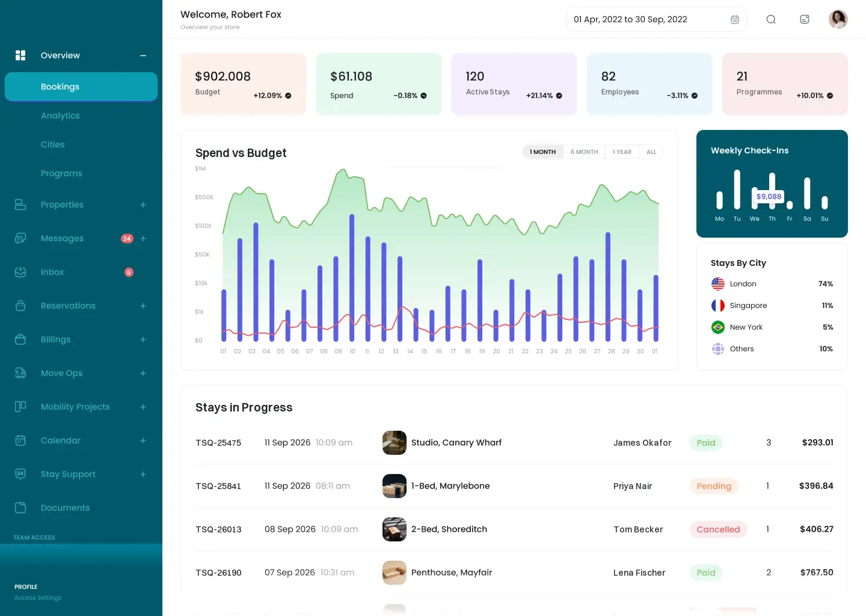Click the Inbox tray icon

point(20,272)
